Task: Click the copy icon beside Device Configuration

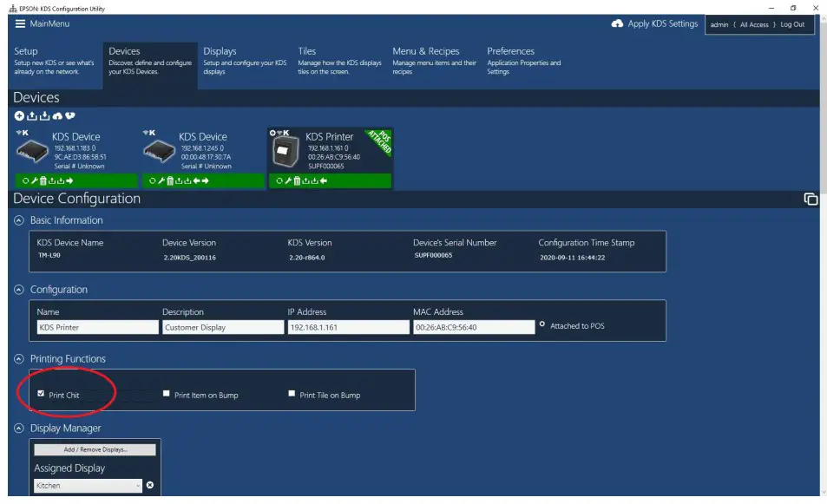Action: (x=811, y=200)
